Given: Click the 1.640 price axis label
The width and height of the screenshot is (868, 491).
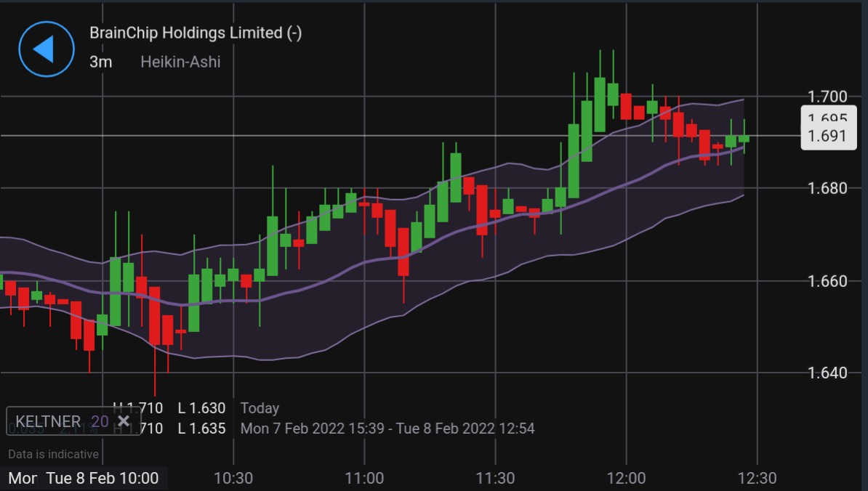Looking at the screenshot, I should point(827,373).
